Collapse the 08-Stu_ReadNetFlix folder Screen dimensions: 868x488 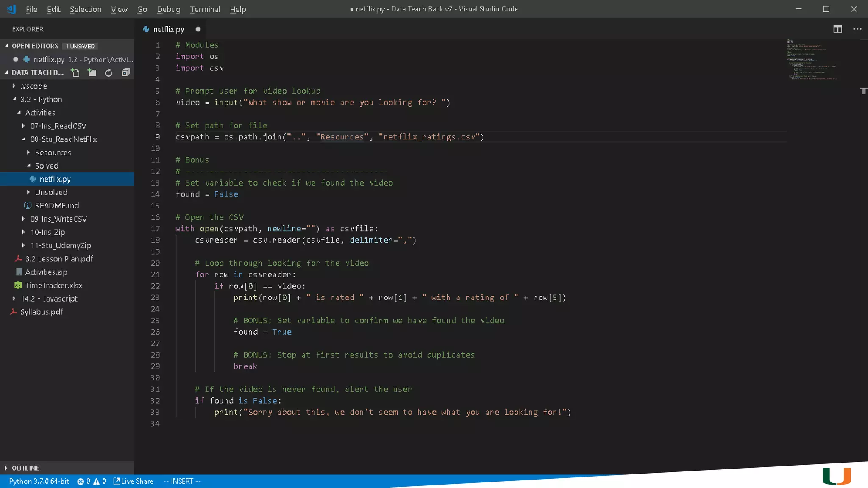(x=63, y=139)
